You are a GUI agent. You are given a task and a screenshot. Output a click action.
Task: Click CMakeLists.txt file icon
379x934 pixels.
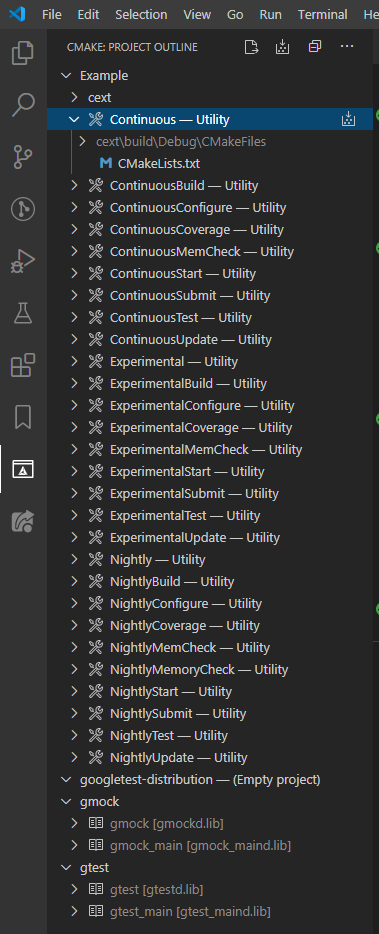coord(105,163)
